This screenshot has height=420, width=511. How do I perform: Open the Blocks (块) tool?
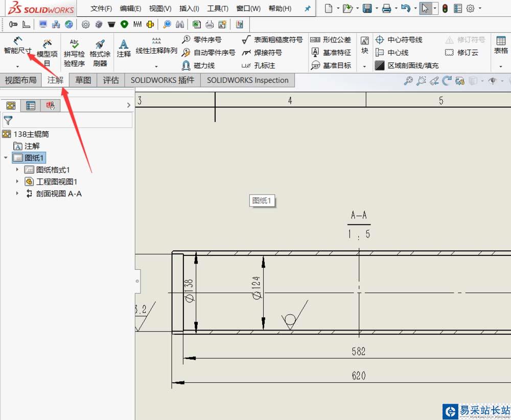pyautogui.click(x=365, y=45)
